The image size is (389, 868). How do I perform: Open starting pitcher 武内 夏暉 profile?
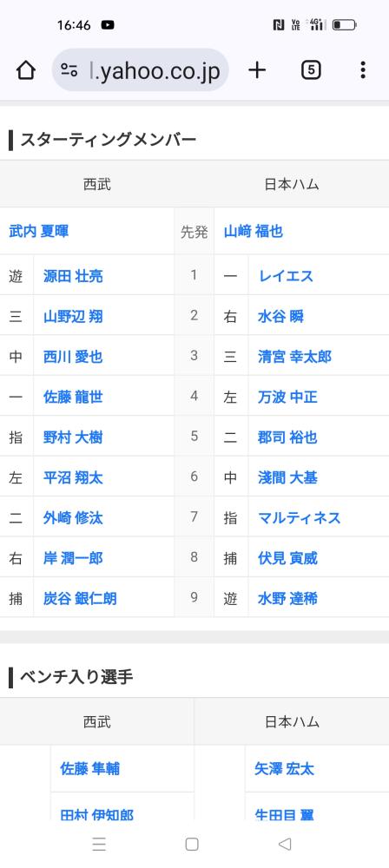tap(39, 231)
